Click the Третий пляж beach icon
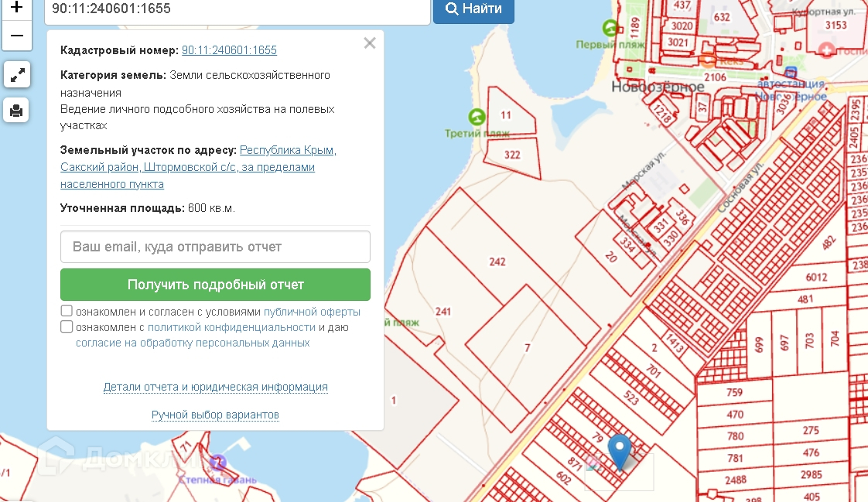The width and height of the screenshot is (868, 502). [x=477, y=117]
